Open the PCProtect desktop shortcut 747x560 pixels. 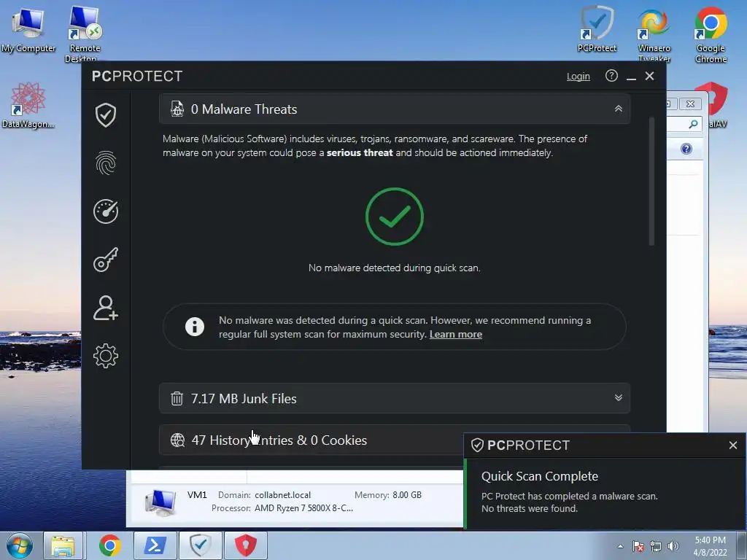[x=597, y=29]
